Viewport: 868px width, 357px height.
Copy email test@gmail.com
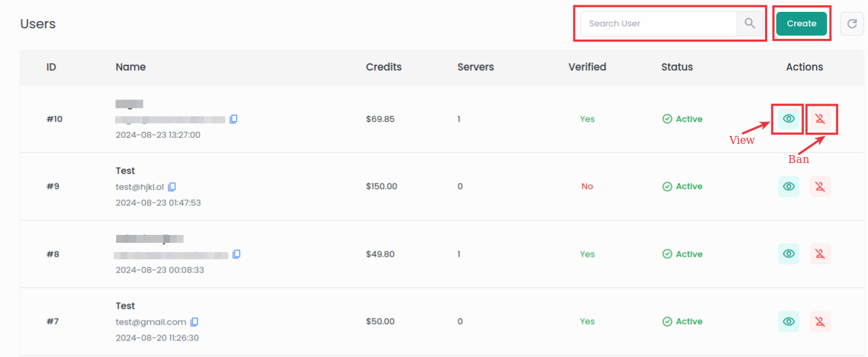point(194,322)
